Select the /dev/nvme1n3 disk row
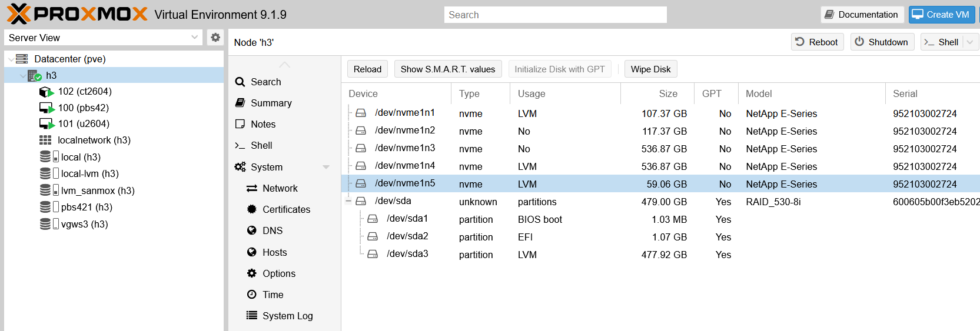Image resolution: width=980 pixels, height=331 pixels. click(660, 148)
